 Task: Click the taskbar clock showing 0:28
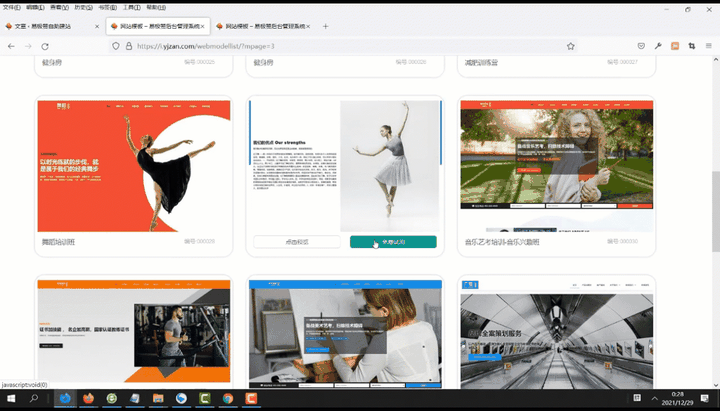pyautogui.click(x=677, y=398)
